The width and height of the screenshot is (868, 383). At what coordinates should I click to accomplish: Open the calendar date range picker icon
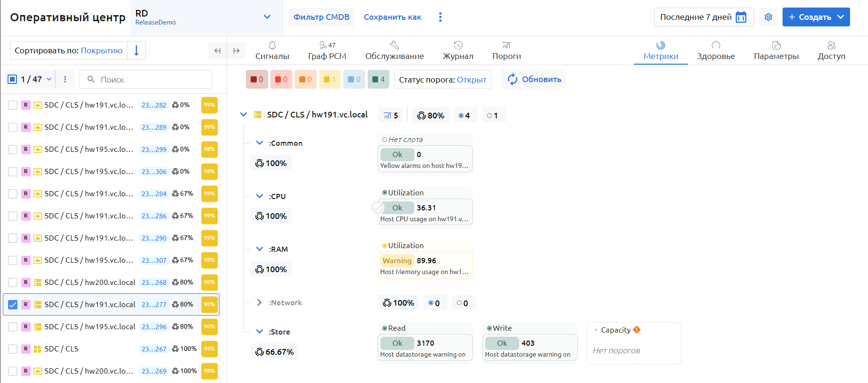(741, 17)
